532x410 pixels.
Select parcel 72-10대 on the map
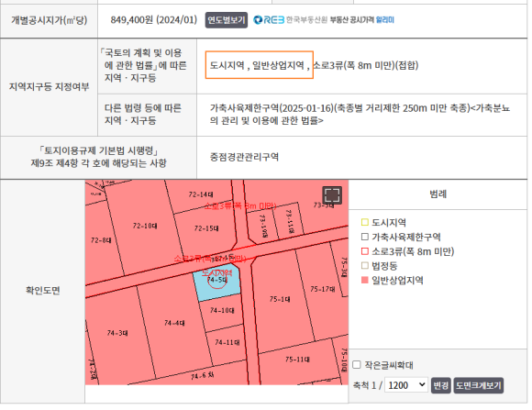coord(145,226)
